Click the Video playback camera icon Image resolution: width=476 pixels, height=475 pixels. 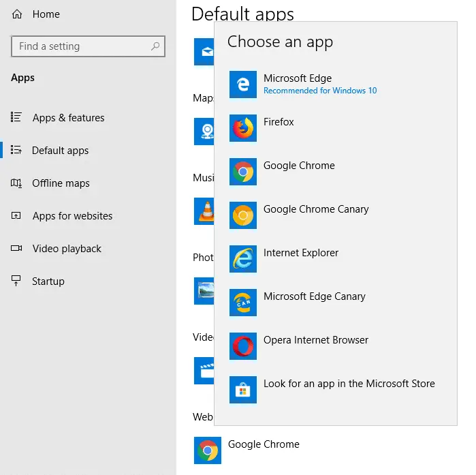16,248
